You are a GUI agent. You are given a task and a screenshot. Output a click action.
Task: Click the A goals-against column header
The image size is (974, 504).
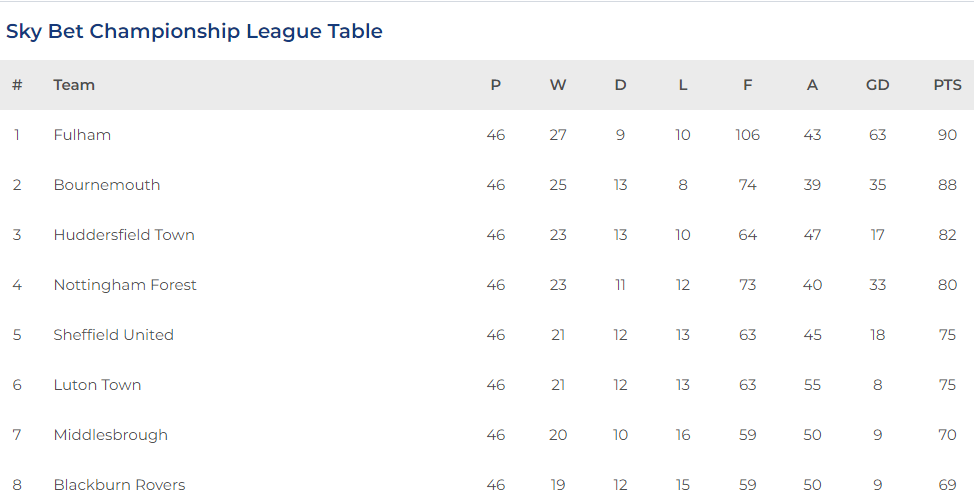tap(812, 85)
